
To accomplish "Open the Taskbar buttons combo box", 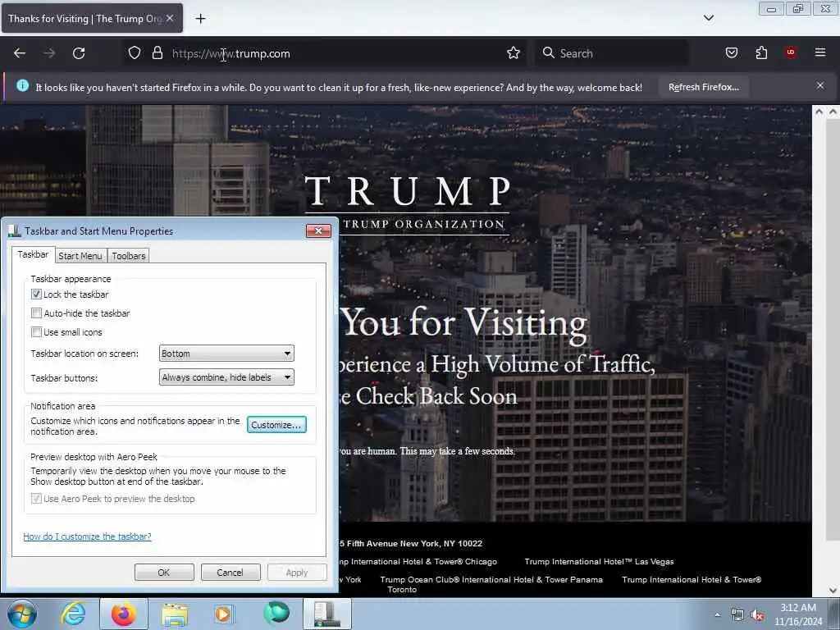I will click(226, 377).
